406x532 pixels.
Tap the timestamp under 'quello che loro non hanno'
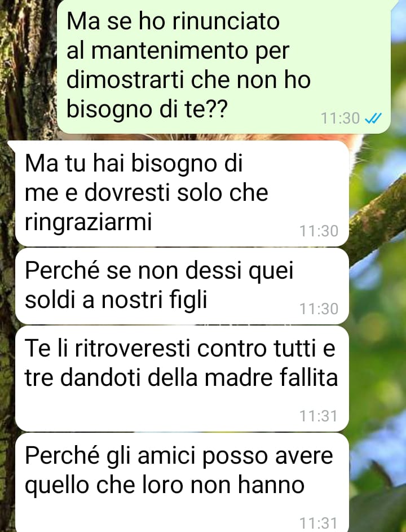[x=319, y=523]
